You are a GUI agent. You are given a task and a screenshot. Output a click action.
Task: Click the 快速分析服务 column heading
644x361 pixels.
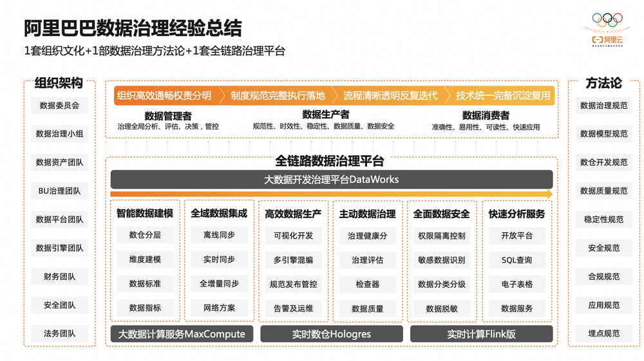tap(516, 214)
